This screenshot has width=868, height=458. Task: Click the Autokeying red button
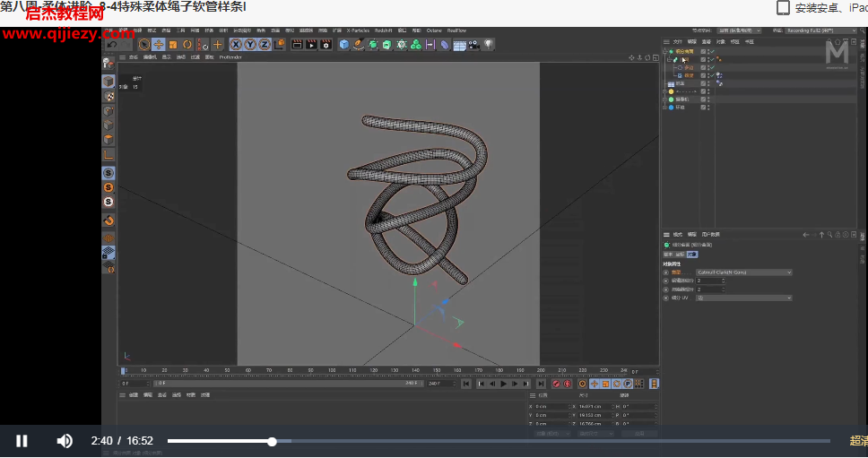pyautogui.click(x=568, y=384)
